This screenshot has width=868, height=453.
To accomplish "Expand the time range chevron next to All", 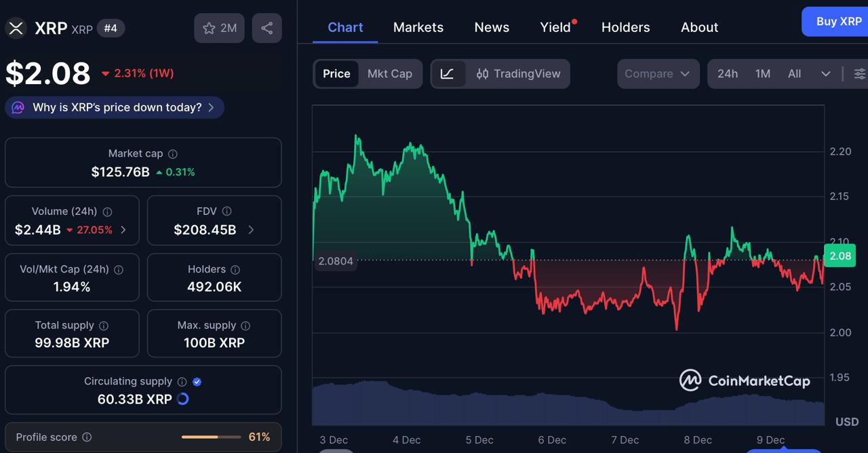I will click(826, 73).
